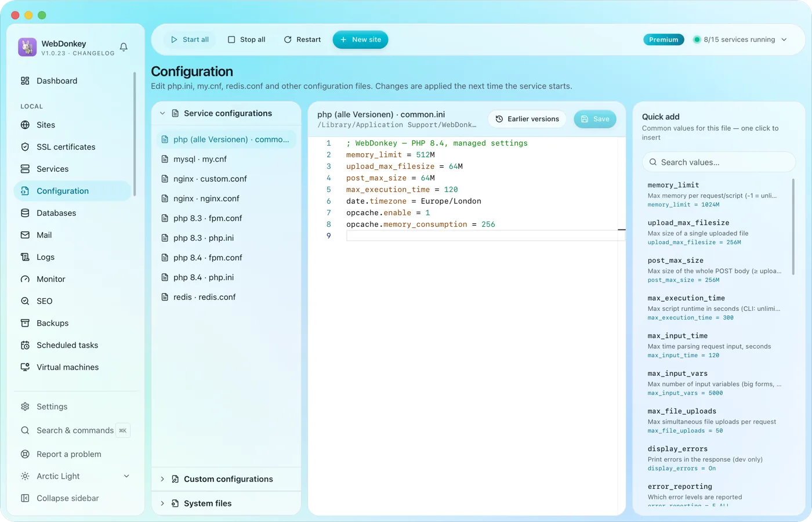Click the Scheduled tasks calendar icon
This screenshot has width=812, height=522.
(x=25, y=345)
